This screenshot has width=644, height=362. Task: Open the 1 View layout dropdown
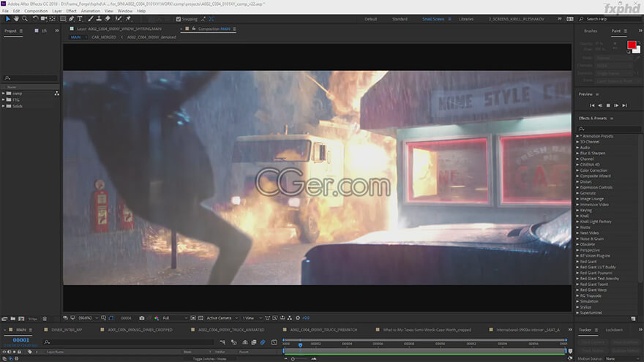(251, 318)
